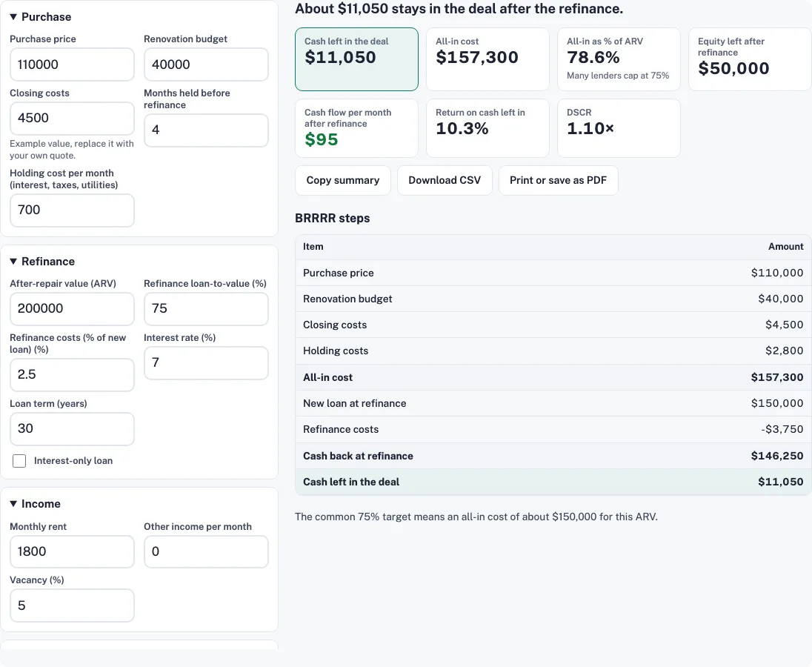Click the BRRRR steps heading
This screenshot has height=667, width=812.
pos(333,218)
